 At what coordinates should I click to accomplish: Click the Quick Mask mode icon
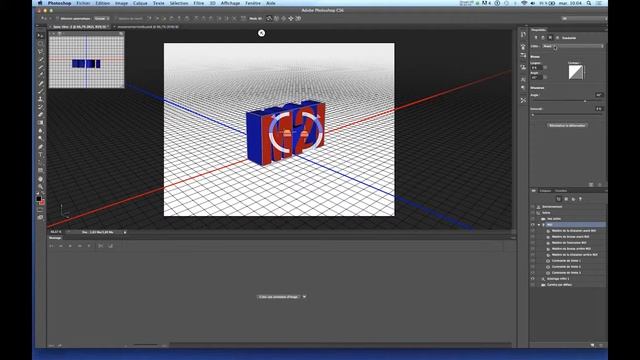click(x=40, y=211)
